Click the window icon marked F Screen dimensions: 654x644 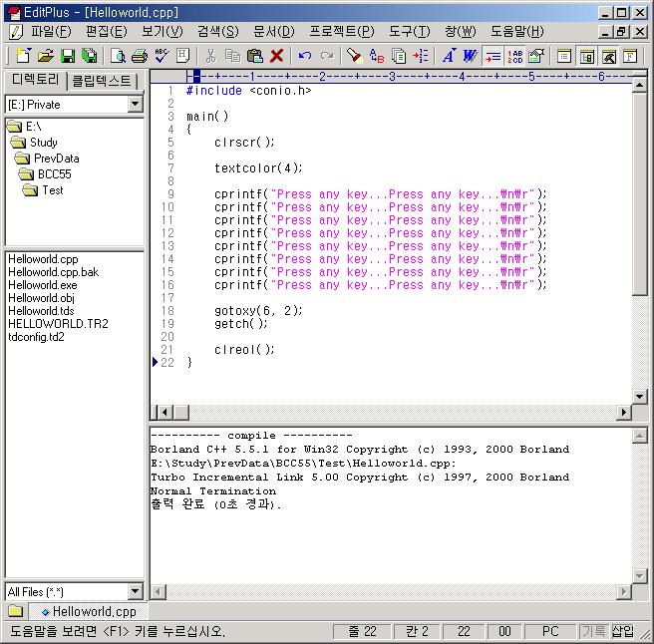[630, 56]
